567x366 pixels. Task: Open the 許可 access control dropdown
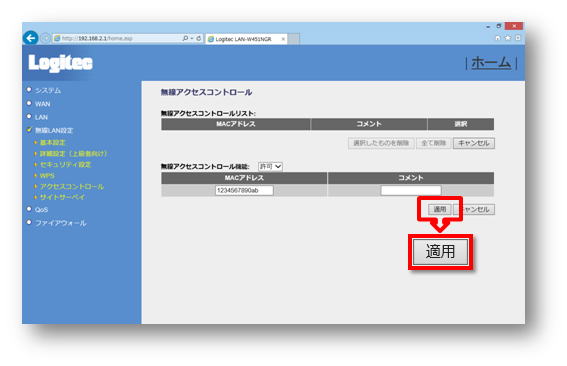pos(270,166)
